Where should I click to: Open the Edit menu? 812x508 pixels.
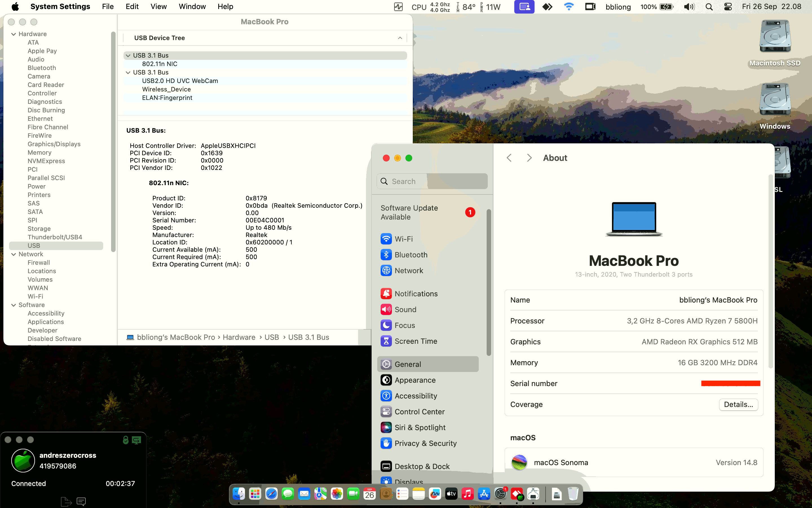click(x=132, y=6)
